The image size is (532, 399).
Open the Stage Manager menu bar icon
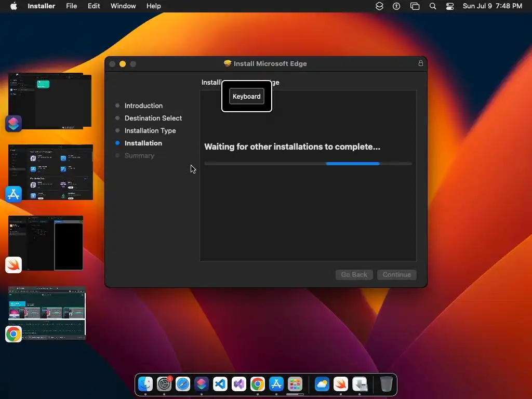[415, 6]
